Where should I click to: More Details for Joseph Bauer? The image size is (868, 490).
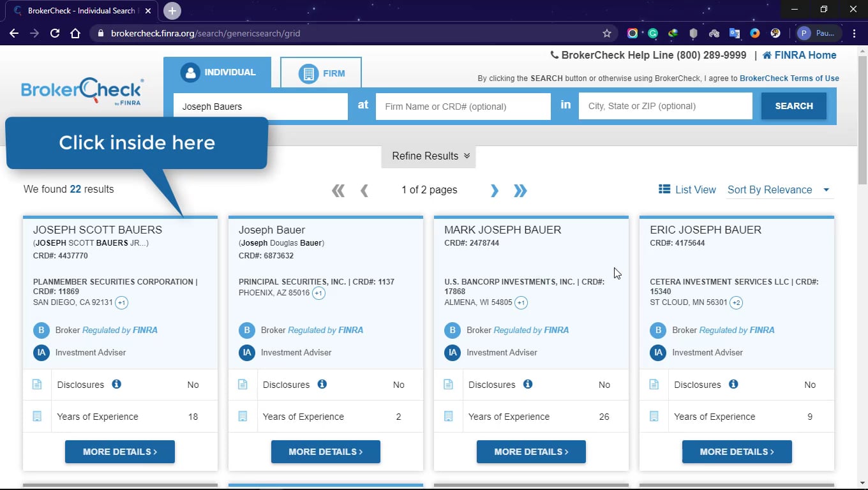(x=325, y=452)
